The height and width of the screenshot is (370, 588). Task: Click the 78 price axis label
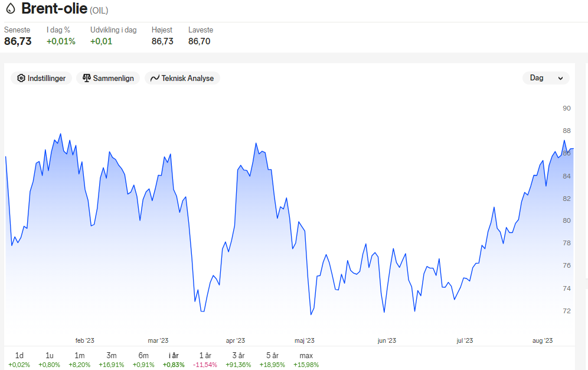click(567, 243)
